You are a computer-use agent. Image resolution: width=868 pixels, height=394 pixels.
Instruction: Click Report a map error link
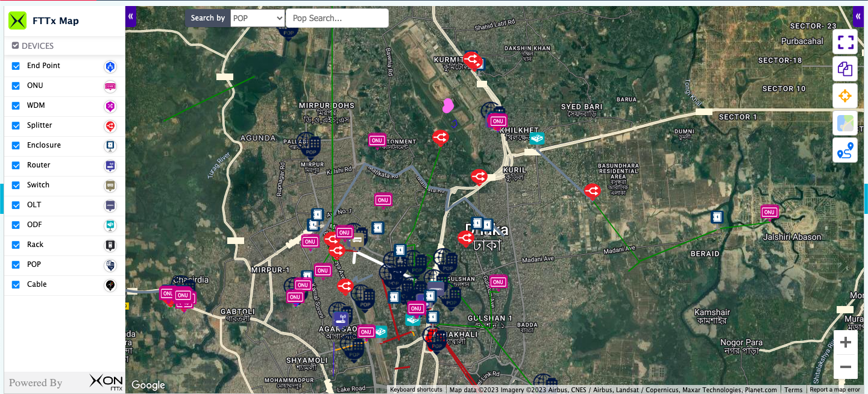point(834,390)
